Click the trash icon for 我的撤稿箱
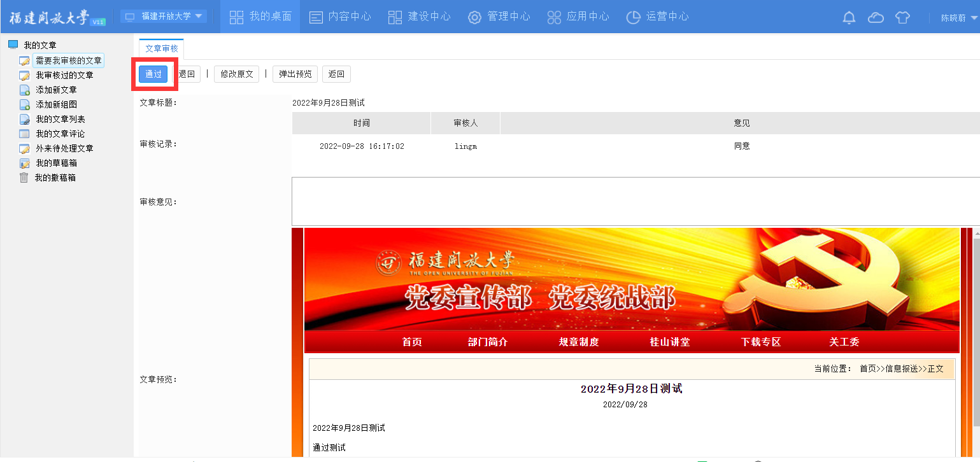Screen dimensions: 980x462 coord(24,178)
